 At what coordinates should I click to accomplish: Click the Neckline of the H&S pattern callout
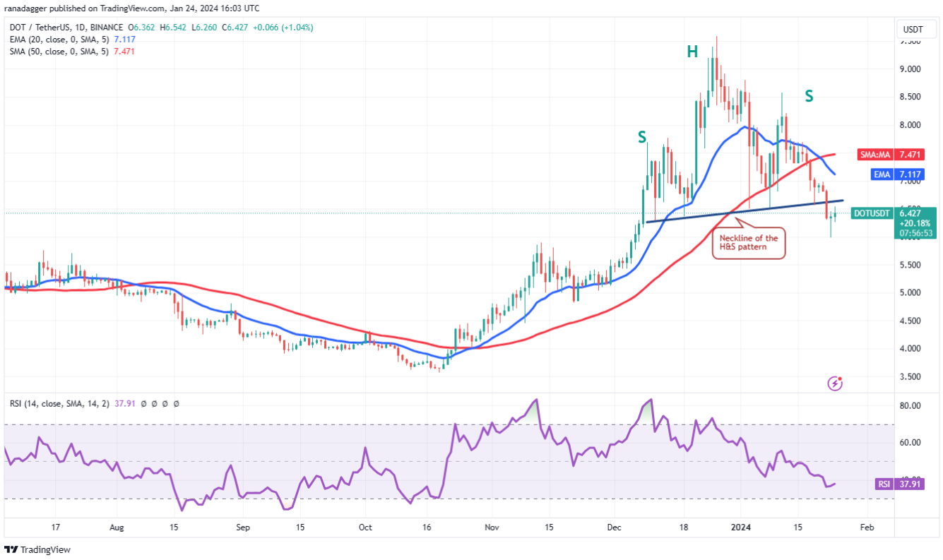coord(748,243)
